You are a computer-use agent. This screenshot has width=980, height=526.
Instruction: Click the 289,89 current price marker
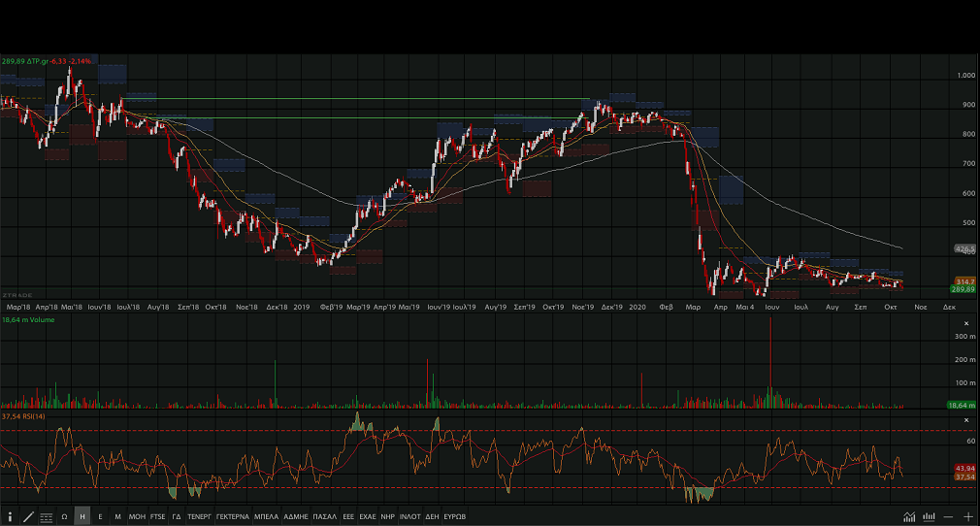(964, 289)
